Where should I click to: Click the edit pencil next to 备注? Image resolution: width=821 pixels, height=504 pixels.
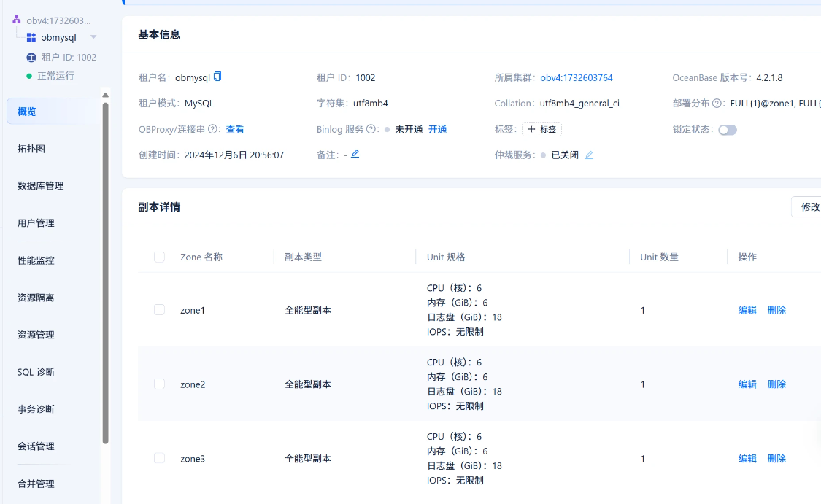coord(355,154)
